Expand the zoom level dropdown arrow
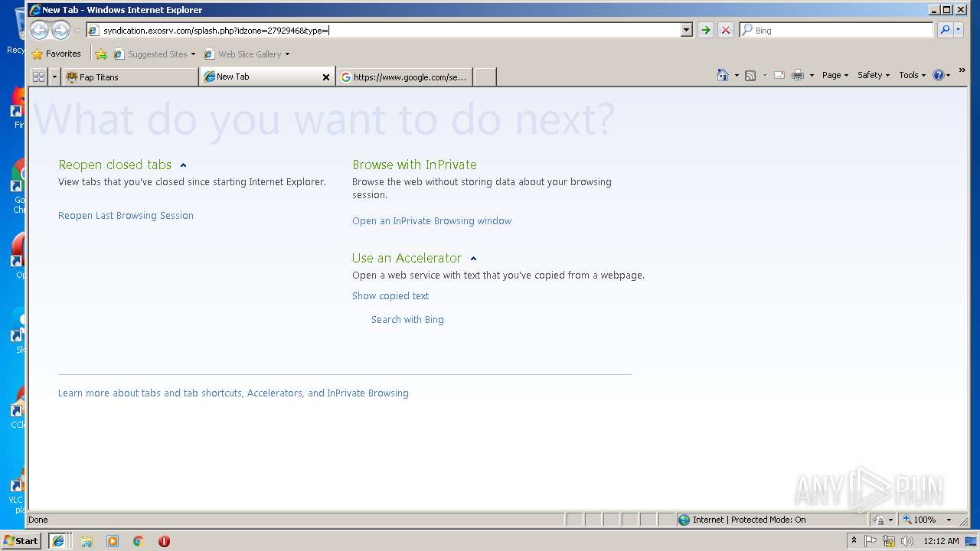This screenshot has height=551, width=980. click(949, 520)
